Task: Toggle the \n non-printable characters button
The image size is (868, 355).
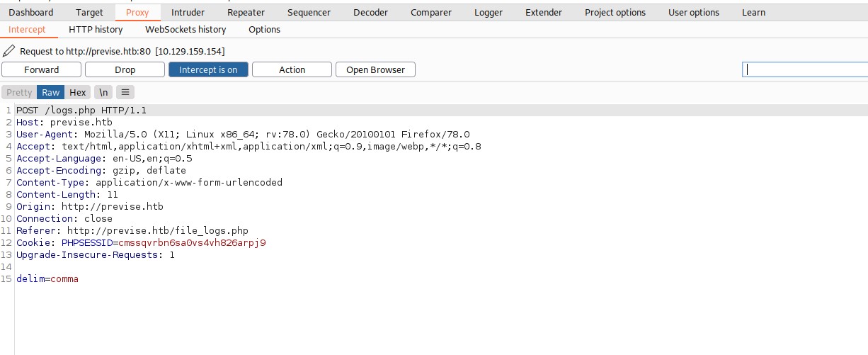Action: pos(103,92)
